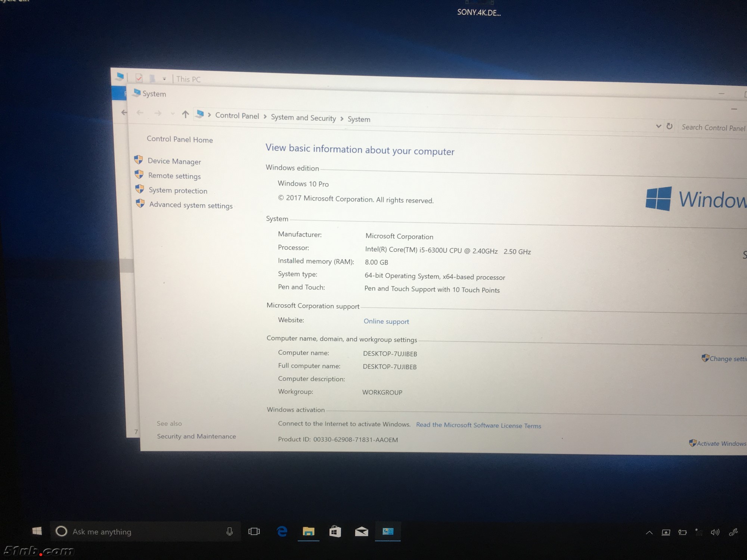Click the Task View icon

tap(254, 531)
